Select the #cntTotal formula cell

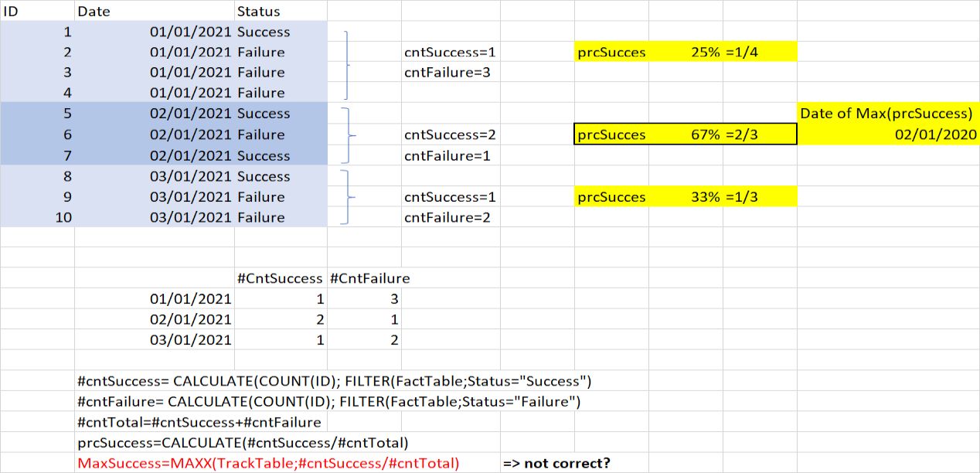tap(199, 422)
